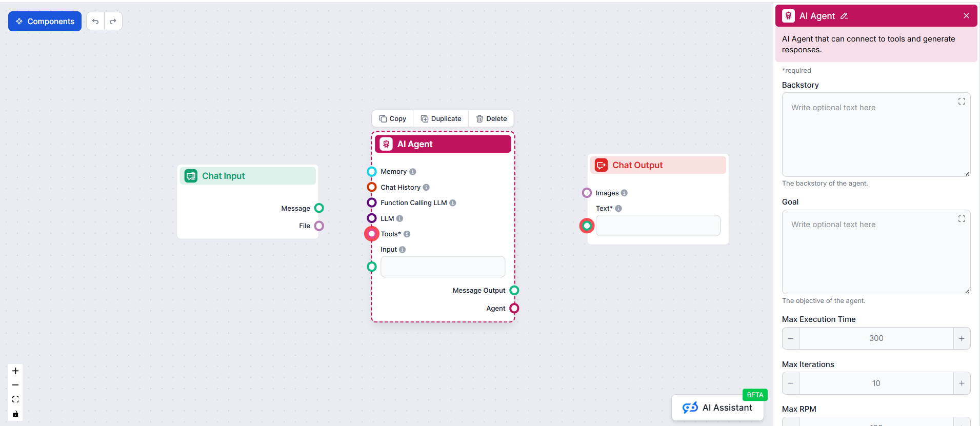Expand the Goal text area

[962, 219]
